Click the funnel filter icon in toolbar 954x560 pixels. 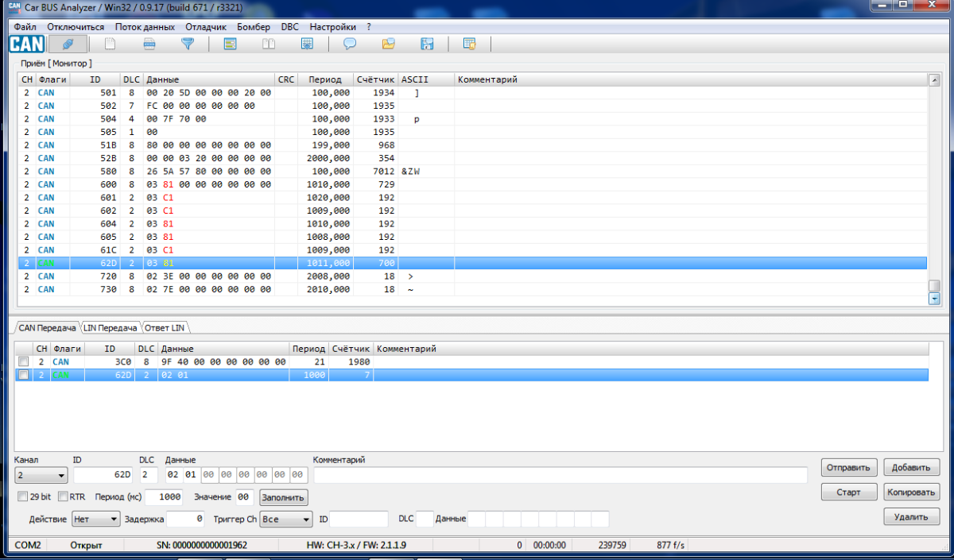point(187,44)
